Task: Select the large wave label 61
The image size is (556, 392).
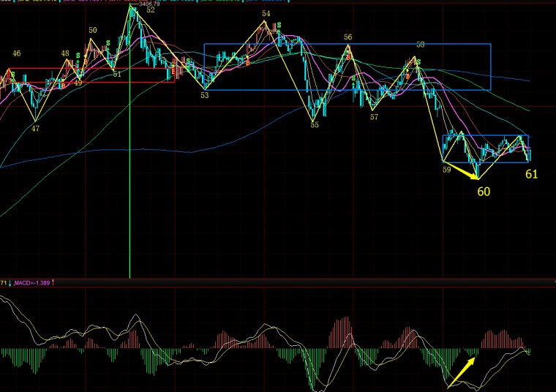Action: point(532,174)
